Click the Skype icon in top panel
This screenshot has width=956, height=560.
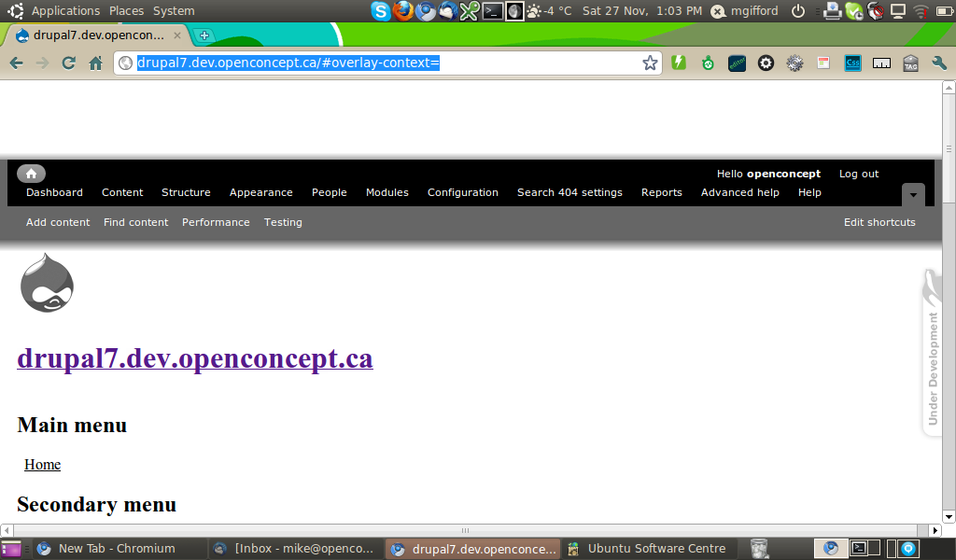tap(381, 11)
